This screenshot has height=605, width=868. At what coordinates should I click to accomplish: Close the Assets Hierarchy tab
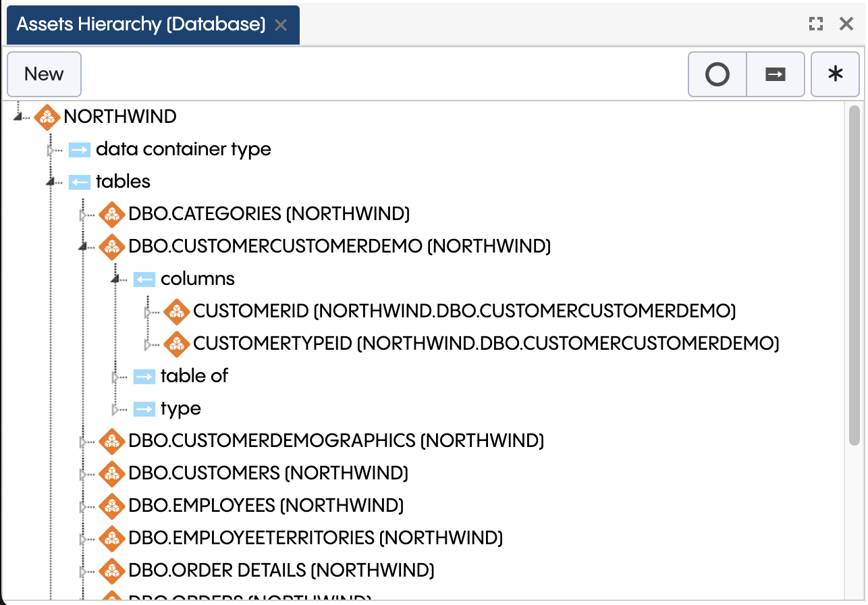281,24
